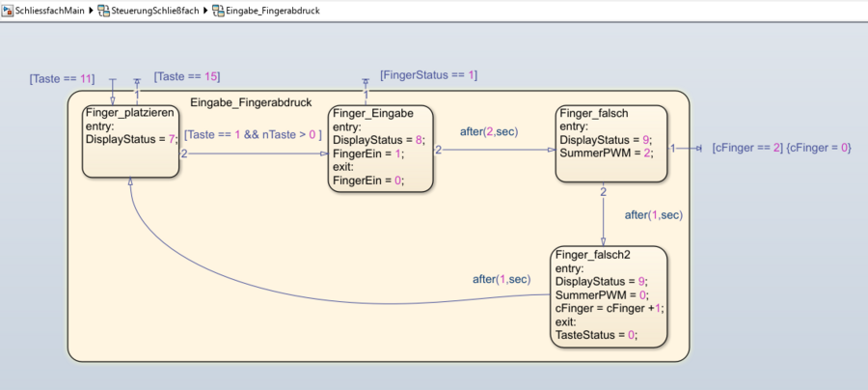
Task: Open SchliessfachMain in the breadcrumb path
Action: [x=42, y=10]
